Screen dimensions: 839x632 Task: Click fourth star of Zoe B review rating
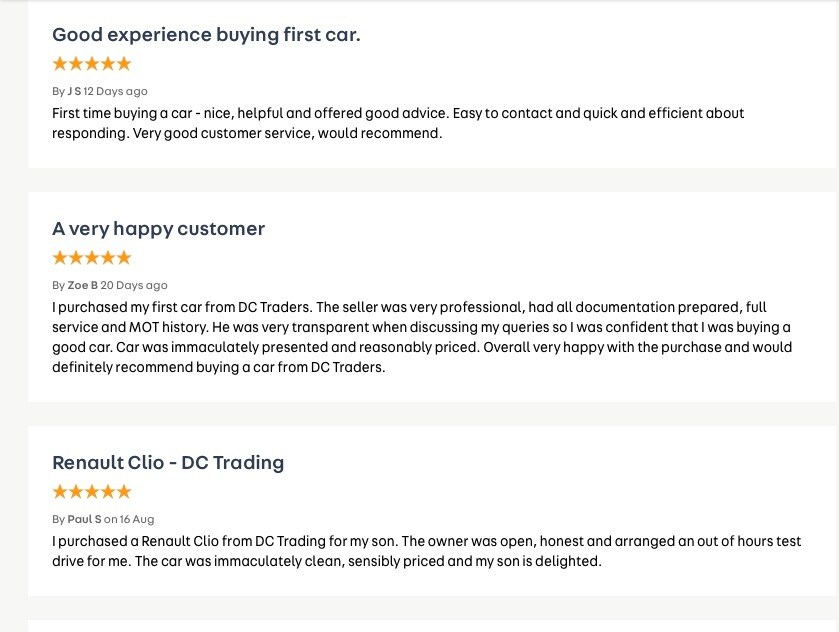tap(108, 258)
